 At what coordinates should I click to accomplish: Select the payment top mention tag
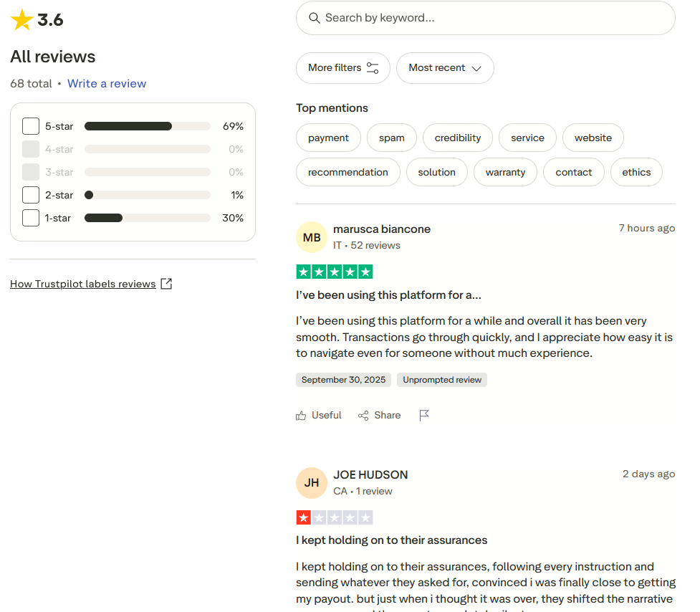[328, 138]
